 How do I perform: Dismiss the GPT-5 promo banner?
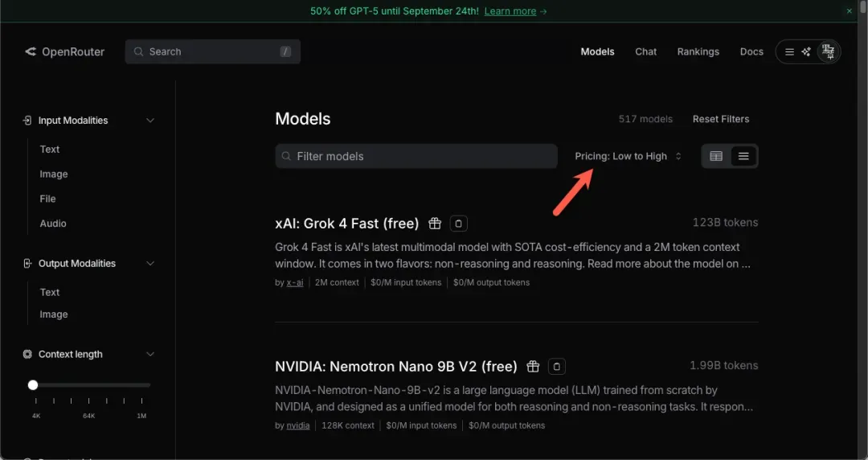point(850,11)
